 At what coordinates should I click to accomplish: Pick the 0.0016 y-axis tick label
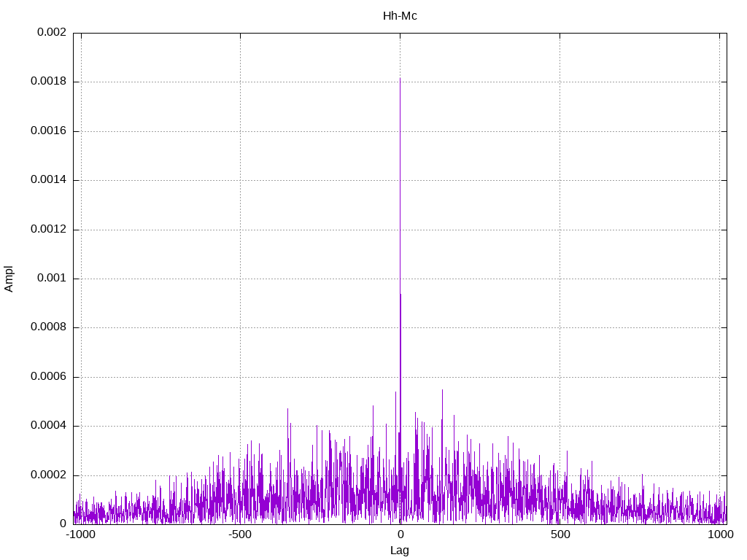tap(48, 131)
